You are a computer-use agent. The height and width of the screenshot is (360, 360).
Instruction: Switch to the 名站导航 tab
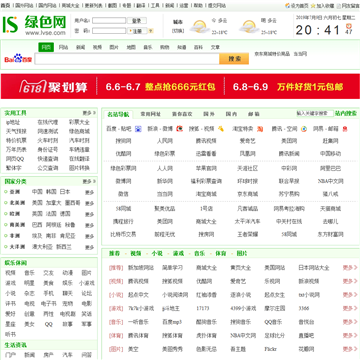point(118,114)
